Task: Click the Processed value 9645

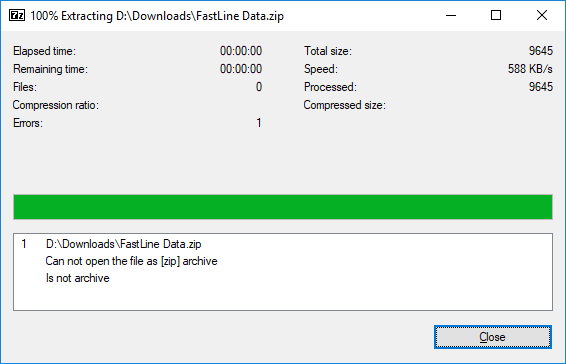Action: coord(541,87)
